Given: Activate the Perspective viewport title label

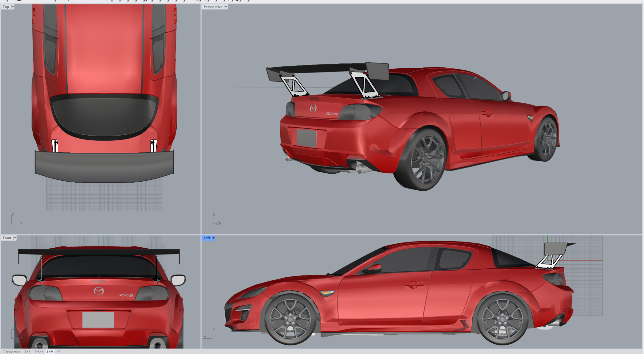Looking at the screenshot, I should point(213,7).
